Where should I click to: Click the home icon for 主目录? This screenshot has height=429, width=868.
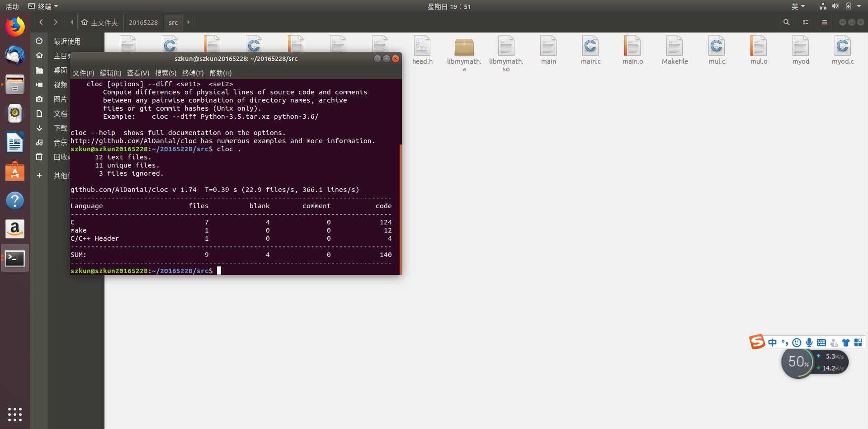39,56
